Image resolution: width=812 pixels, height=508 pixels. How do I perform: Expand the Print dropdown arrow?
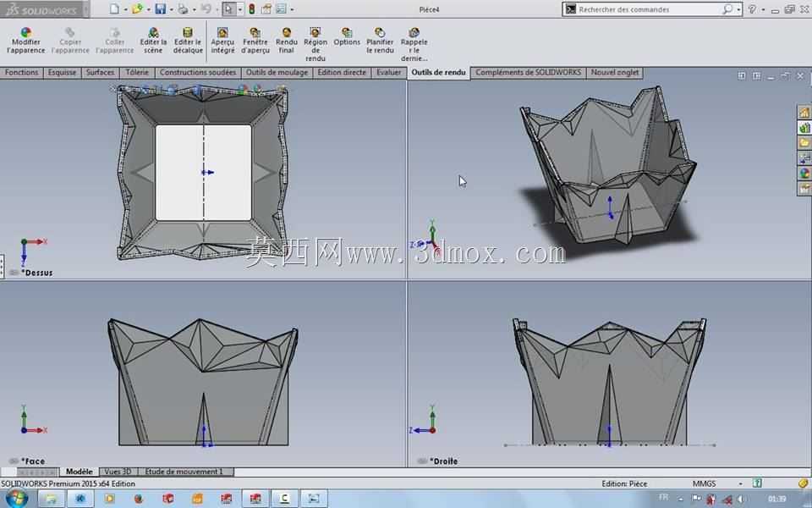click(x=193, y=9)
